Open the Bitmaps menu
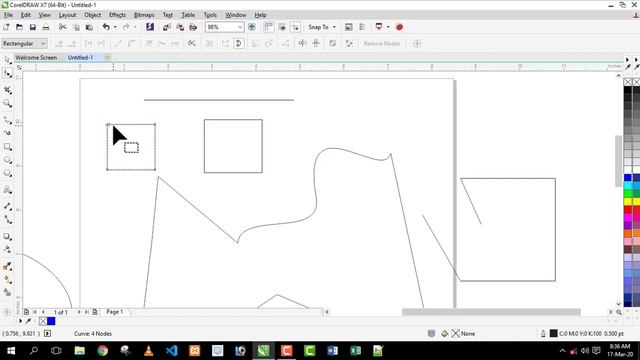The width and height of the screenshot is (640, 360). click(144, 15)
